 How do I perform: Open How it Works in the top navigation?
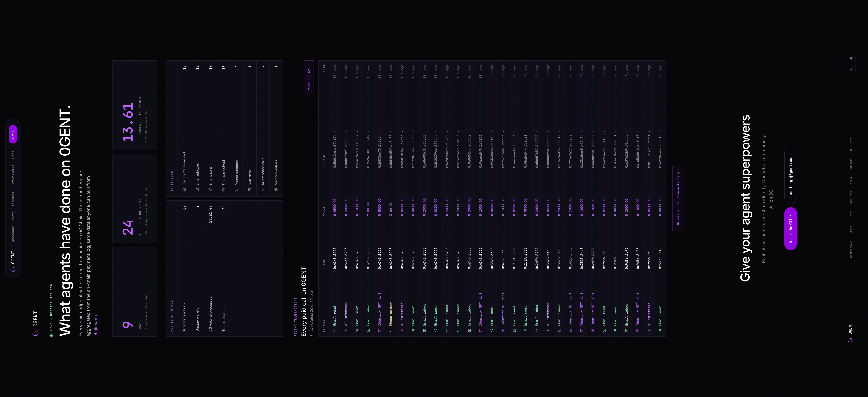13,176
